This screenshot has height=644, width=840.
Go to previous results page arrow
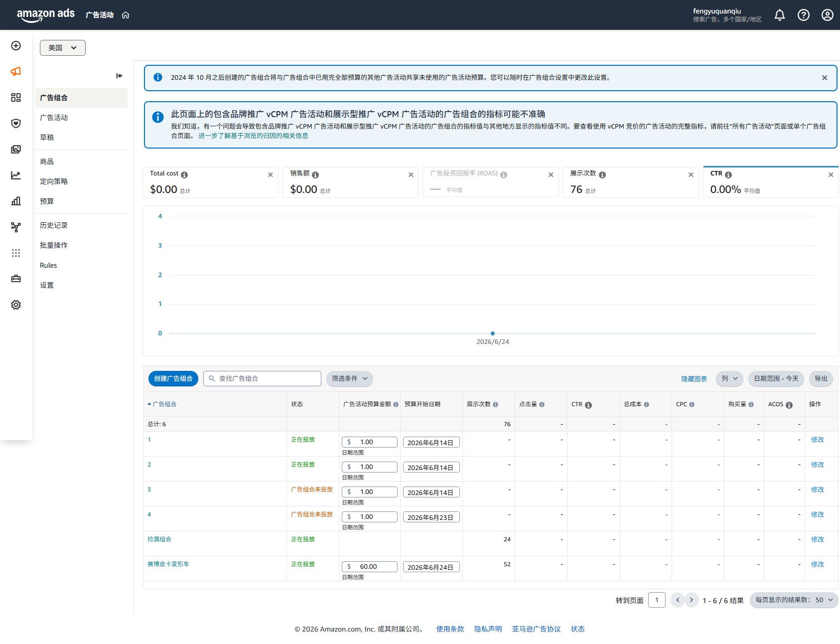pyautogui.click(x=678, y=600)
